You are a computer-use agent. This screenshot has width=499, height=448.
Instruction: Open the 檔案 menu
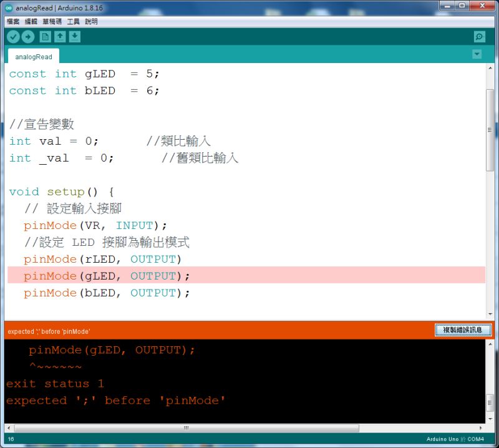(x=12, y=21)
